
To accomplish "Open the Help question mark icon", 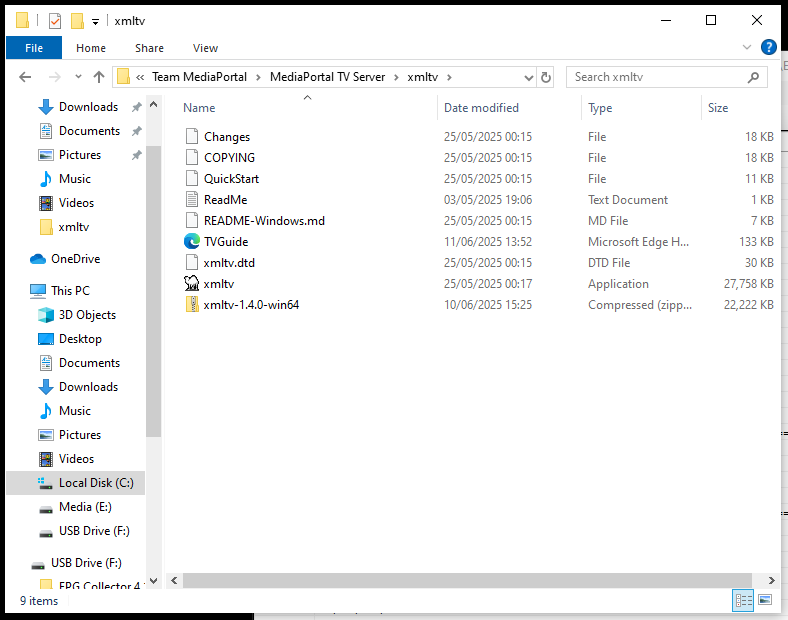I will (768, 47).
